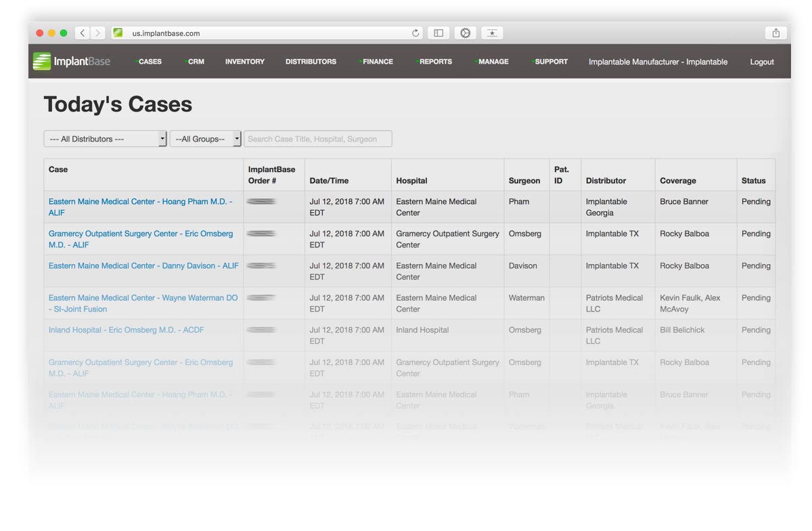Open the CASES menu

pyautogui.click(x=150, y=62)
